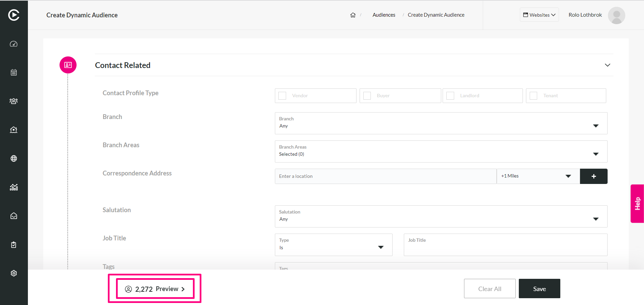Open the globe websites icon in sidebar

(14, 158)
